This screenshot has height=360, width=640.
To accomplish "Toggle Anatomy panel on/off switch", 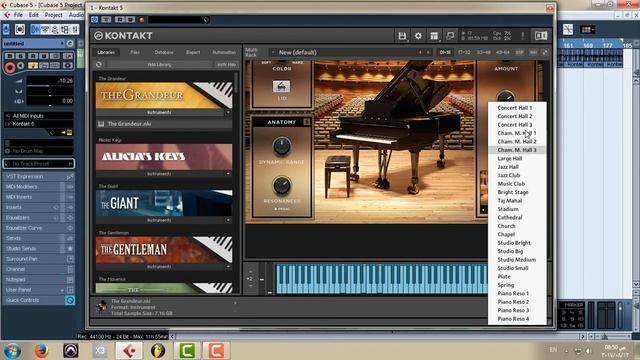I will 307,122.
